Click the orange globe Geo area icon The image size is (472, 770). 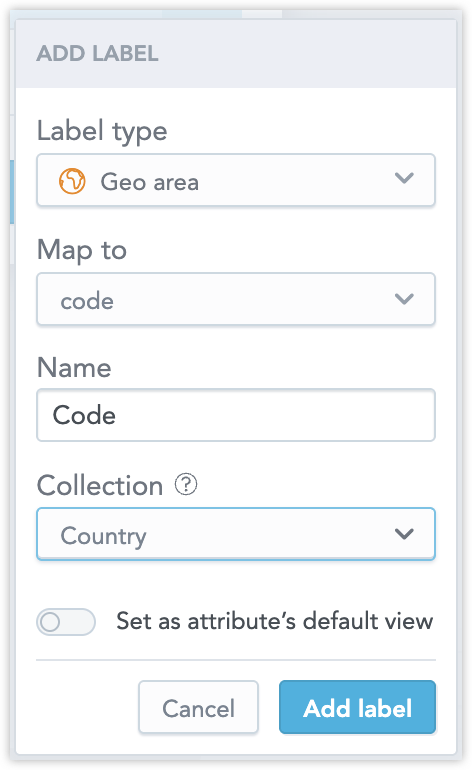[72, 181]
